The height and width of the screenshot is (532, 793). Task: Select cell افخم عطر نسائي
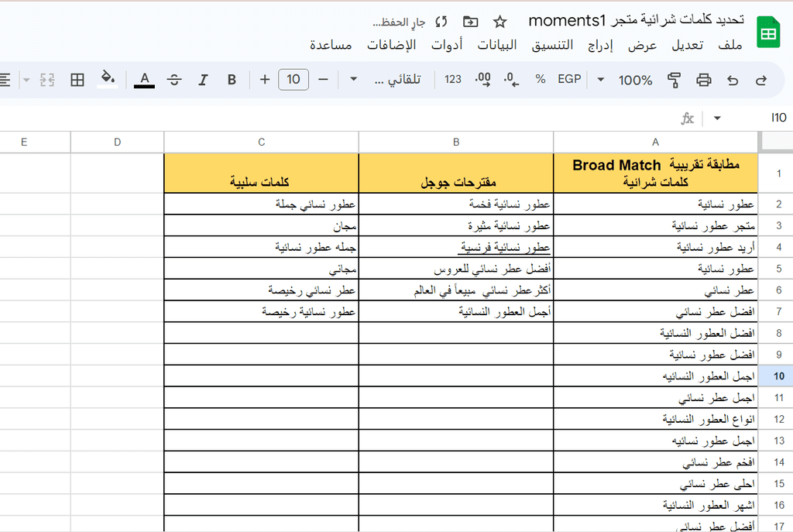tap(656, 462)
